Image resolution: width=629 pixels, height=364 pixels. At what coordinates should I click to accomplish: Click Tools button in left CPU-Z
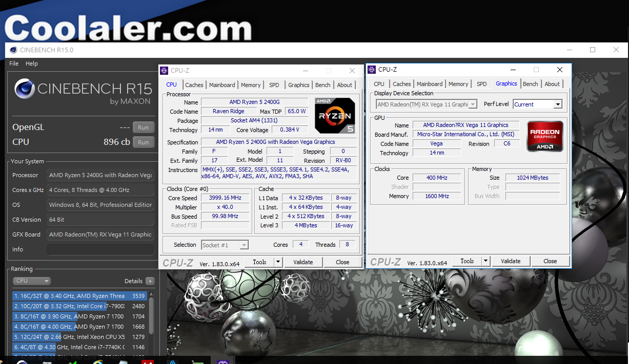tap(259, 262)
